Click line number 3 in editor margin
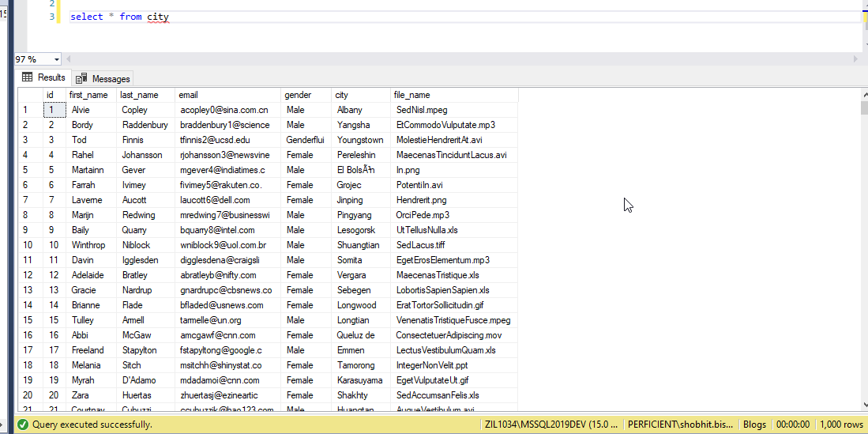Screen dimensions: 868x434 pyautogui.click(x=52, y=17)
